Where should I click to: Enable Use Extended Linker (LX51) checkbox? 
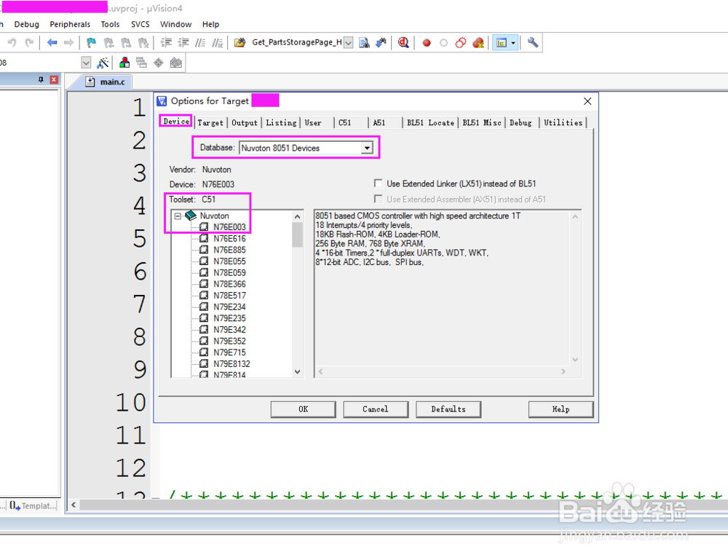[379, 184]
